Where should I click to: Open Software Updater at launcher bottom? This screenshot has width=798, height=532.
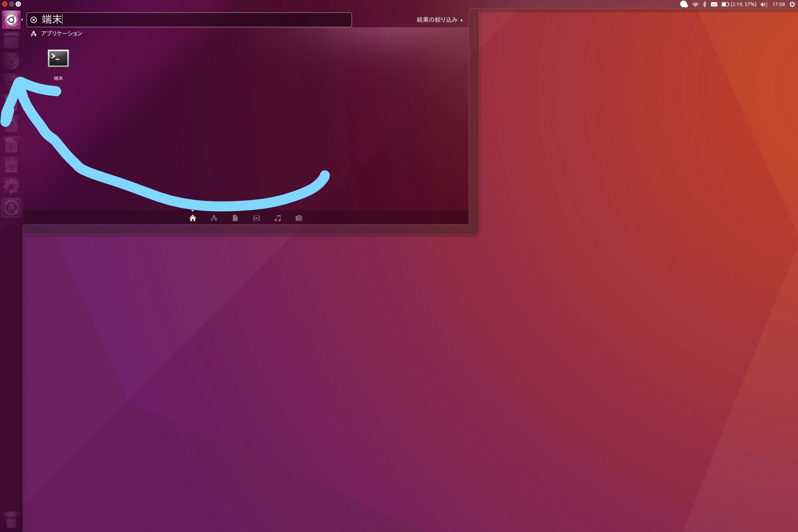click(x=11, y=207)
